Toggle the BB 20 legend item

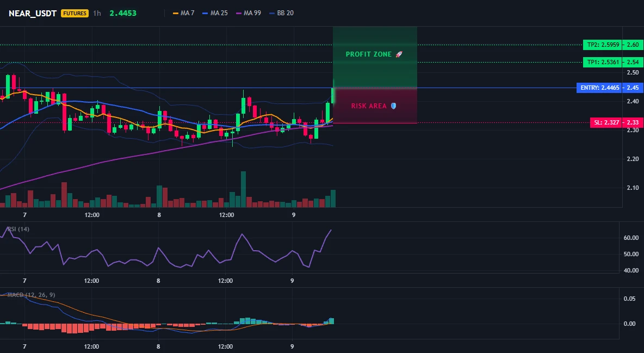281,13
